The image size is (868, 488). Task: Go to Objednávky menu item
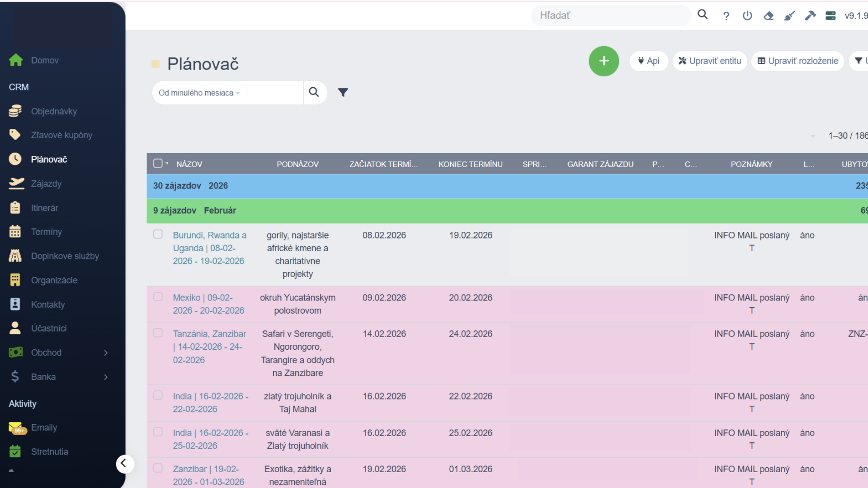(54, 111)
